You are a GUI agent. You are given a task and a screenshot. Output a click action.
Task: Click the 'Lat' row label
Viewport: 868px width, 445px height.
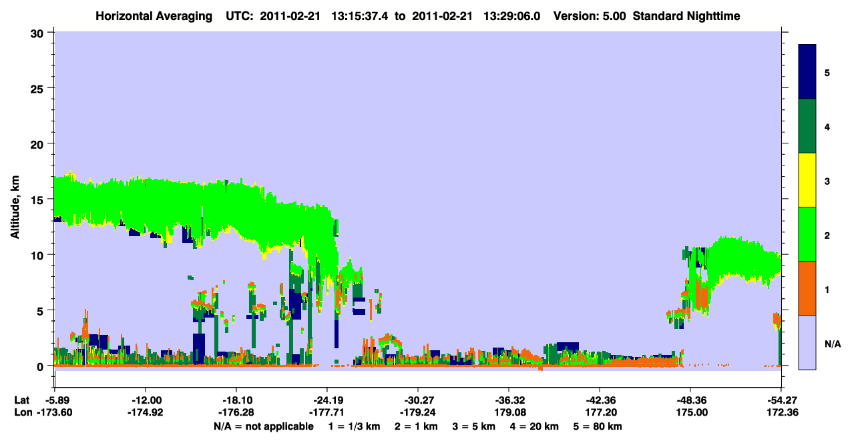tap(22, 400)
